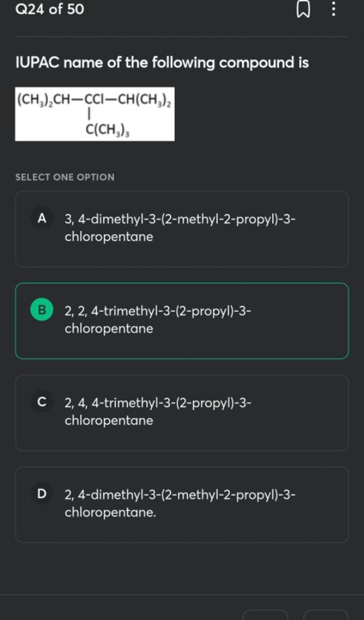Click the option C letter badge
Viewport: 364px width, 620px height.
tap(42, 403)
